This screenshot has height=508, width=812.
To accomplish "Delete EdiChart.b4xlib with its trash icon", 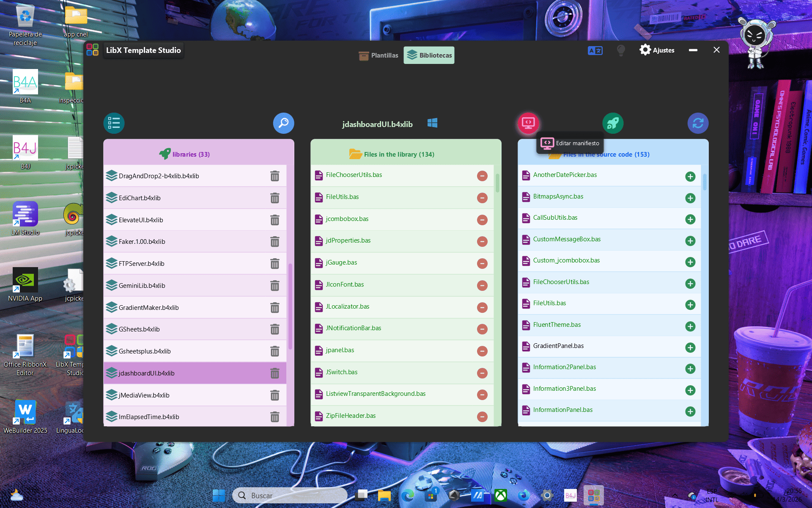I will [275, 198].
